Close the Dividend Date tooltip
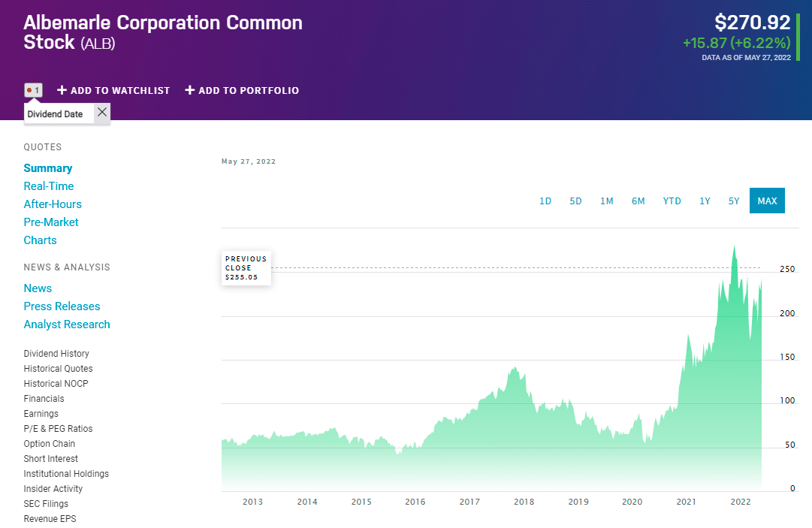Image resolution: width=812 pixels, height=528 pixels. tap(102, 113)
